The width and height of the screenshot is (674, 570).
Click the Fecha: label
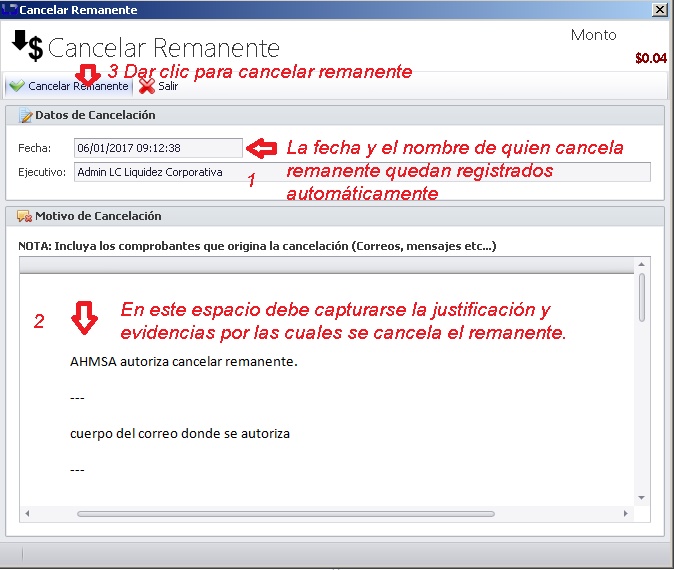pyautogui.click(x=34, y=148)
